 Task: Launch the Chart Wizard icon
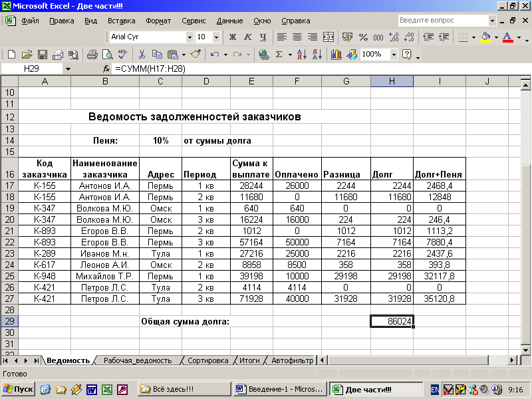tap(336, 55)
